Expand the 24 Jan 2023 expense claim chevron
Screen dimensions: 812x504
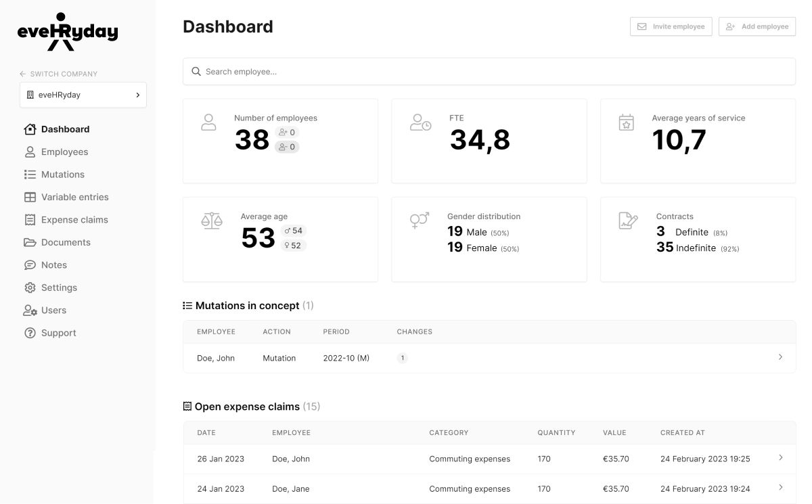tap(780, 488)
